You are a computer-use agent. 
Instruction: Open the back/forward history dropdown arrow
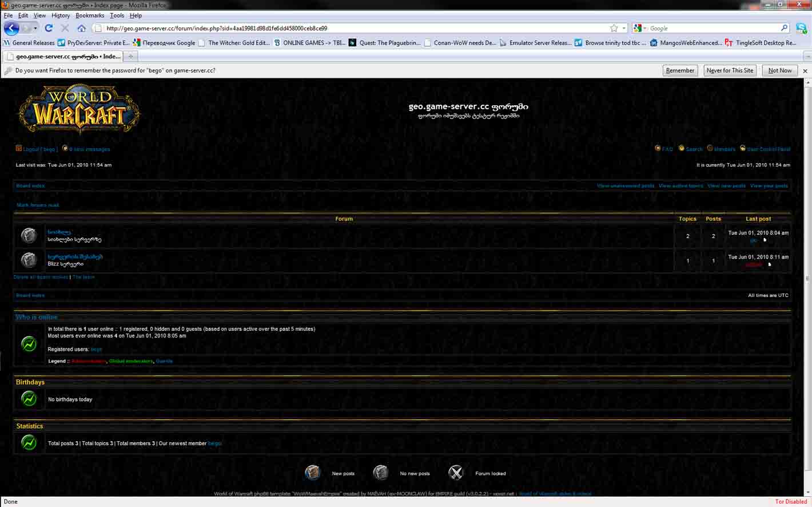[x=35, y=28]
